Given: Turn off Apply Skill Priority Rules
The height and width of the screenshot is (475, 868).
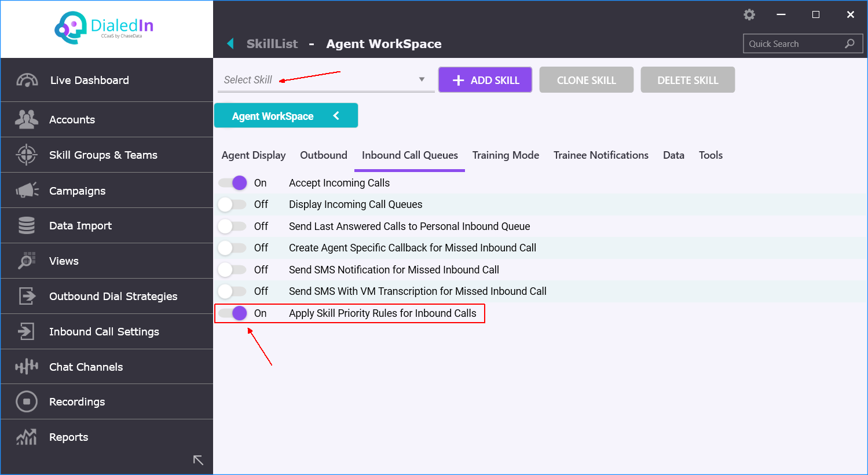Looking at the screenshot, I should tap(232, 313).
